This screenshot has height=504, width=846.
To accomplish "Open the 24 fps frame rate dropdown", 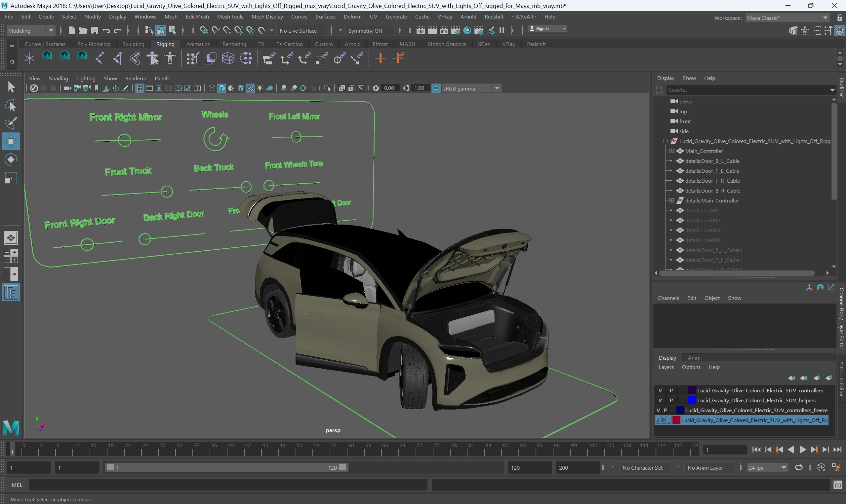I will 767,468.
